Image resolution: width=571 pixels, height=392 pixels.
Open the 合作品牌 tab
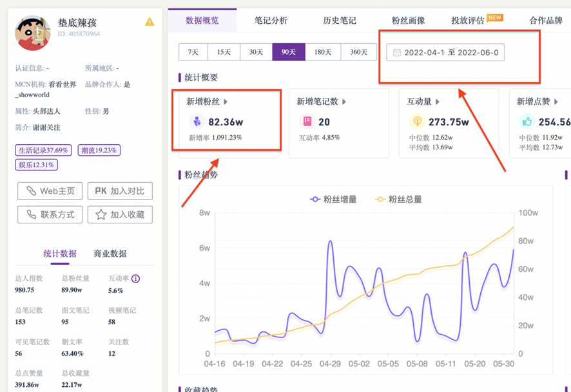pos(545,21)
